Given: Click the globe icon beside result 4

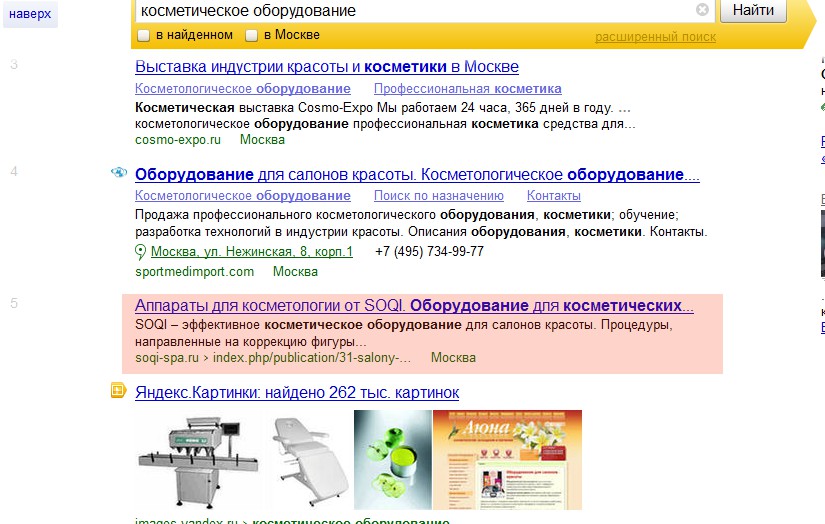Looking at the screenshot, I should 119,172.
